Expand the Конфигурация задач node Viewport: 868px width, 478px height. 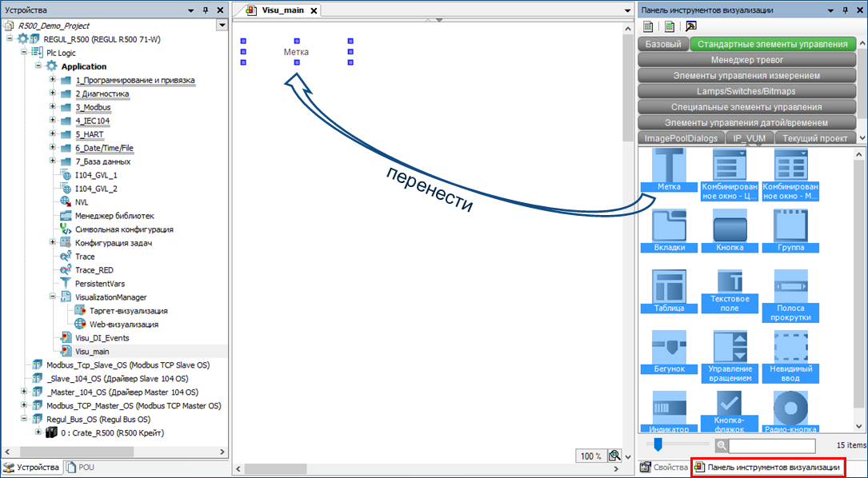point(53,242)
